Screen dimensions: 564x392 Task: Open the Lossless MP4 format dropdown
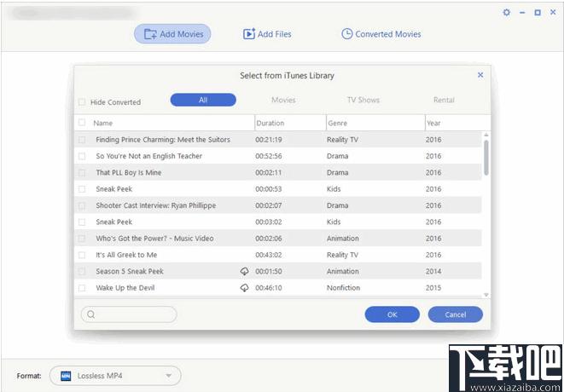[x=169, y=376]
